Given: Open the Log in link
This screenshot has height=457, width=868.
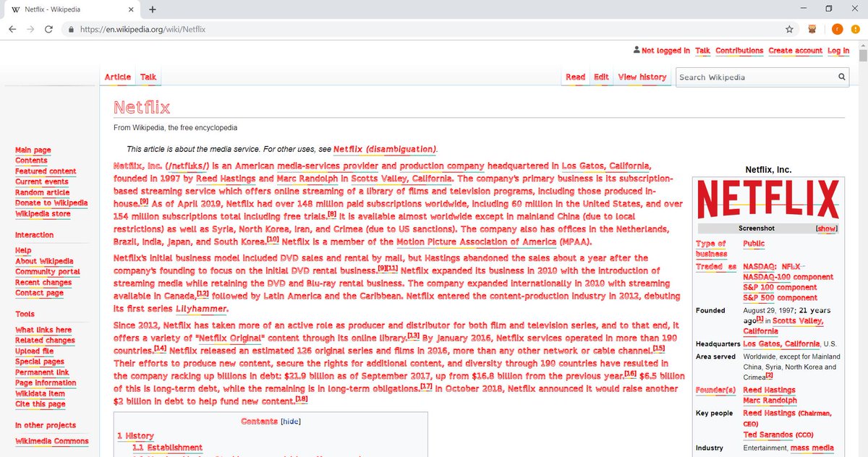Looking at the screenshot, I should (838, 51).
